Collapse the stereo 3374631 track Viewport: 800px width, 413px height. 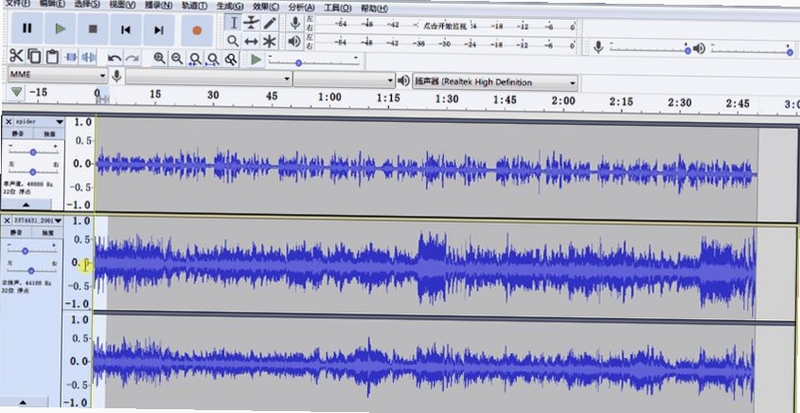tap(22, 402)
